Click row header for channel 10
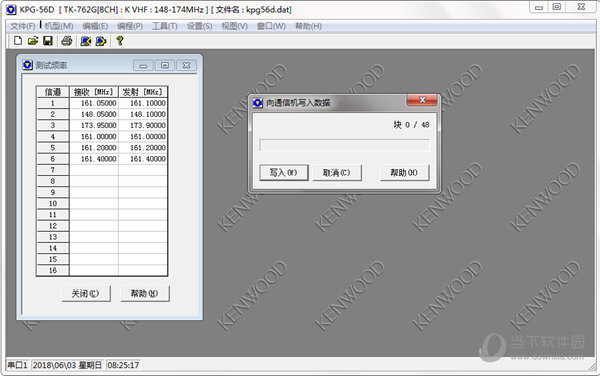 53,203
